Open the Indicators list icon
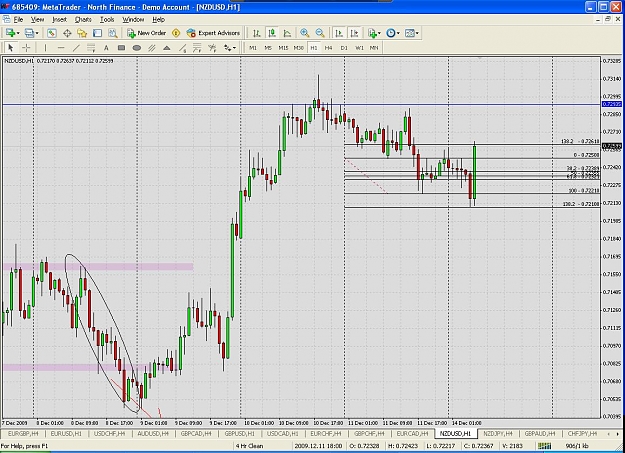This screenshot has height=453, width=625. coord(372,33)
